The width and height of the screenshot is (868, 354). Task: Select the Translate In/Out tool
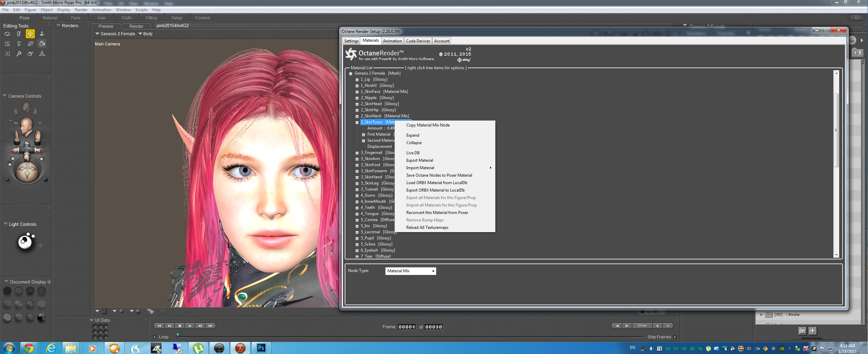tap(42, 34)
